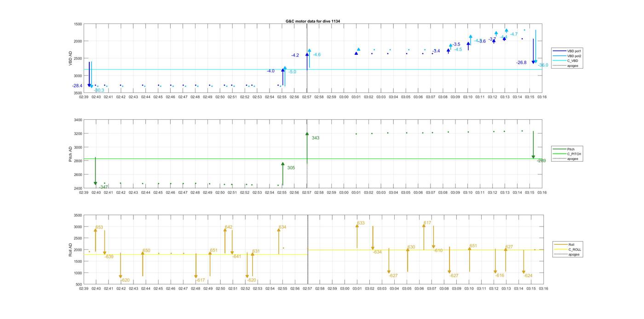Select the "Roll AD" y-axis label
This screenshot has width=644, height=319.
70,249
